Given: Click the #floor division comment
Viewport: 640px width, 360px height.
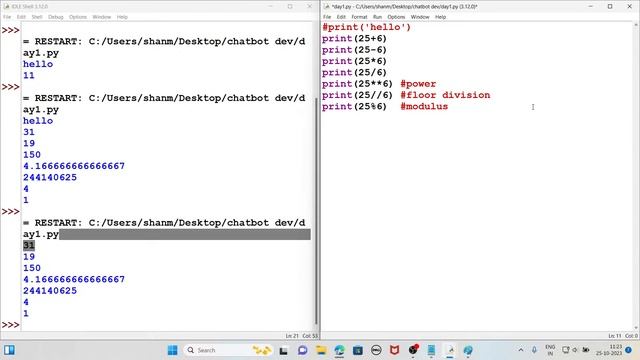Looking at the screenshot, I should (445, 95).
